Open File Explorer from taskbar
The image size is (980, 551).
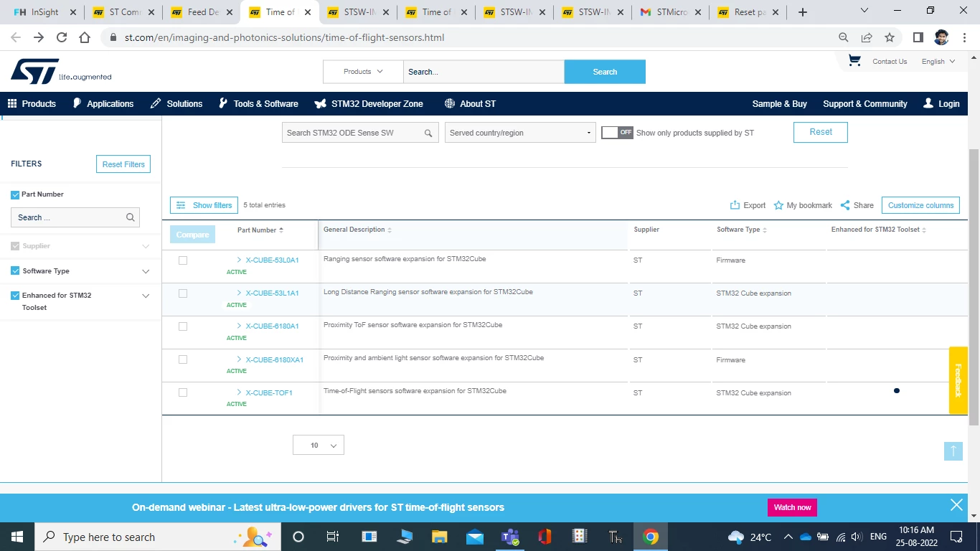[439, 537]
